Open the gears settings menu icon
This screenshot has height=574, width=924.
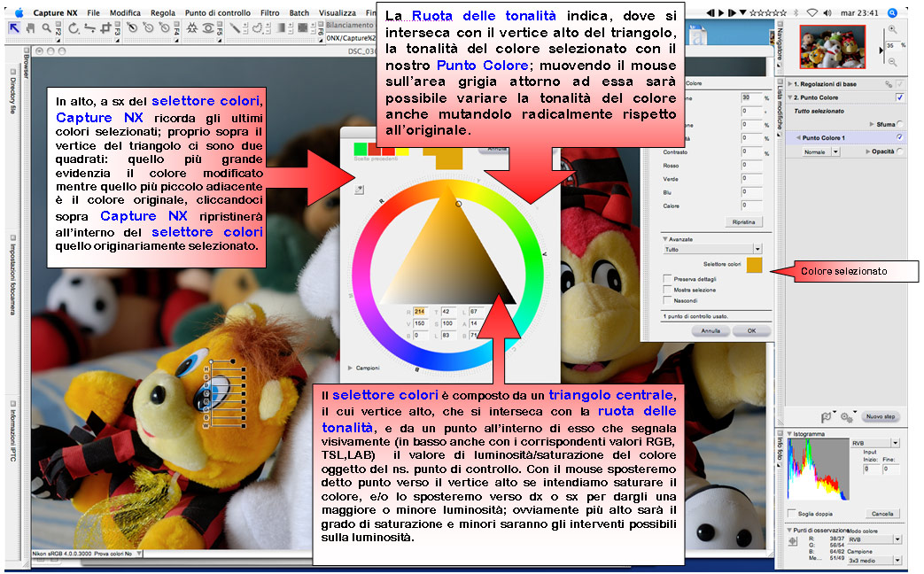tap(848, 416)
